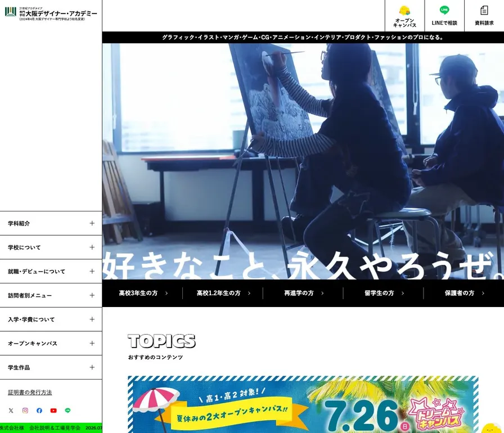Select the 再進学の方 tab
The height and width of the screenshot is (433, 504).
point(303,293)
